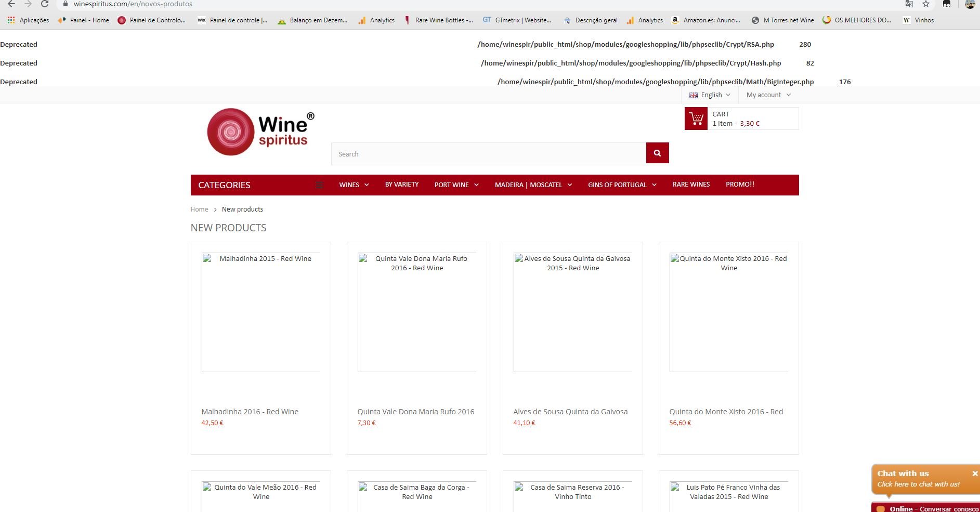Click the New products breadcrumb
This screenshot has width=980, height=512.
[x=242, y=209]
